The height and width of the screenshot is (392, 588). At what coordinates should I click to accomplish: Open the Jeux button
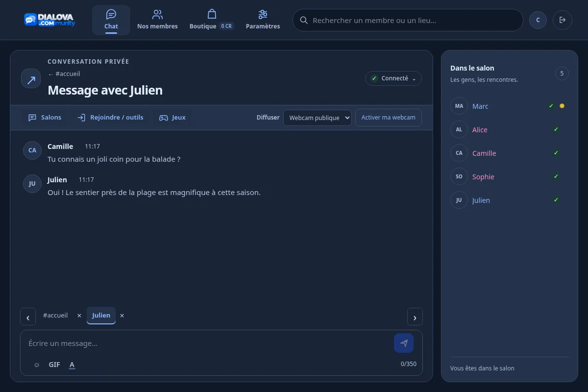click(172, 118)
